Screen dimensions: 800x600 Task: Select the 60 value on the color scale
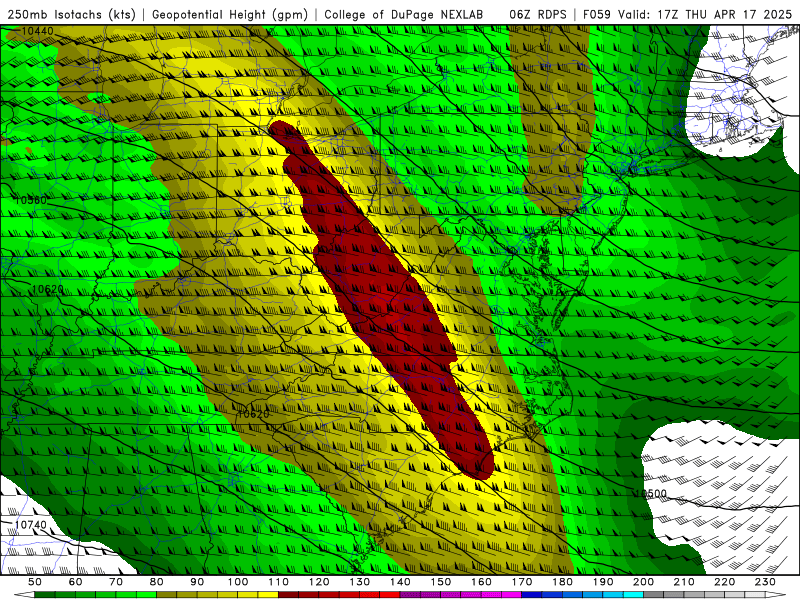pyautogui.click(x=75, y=582)
